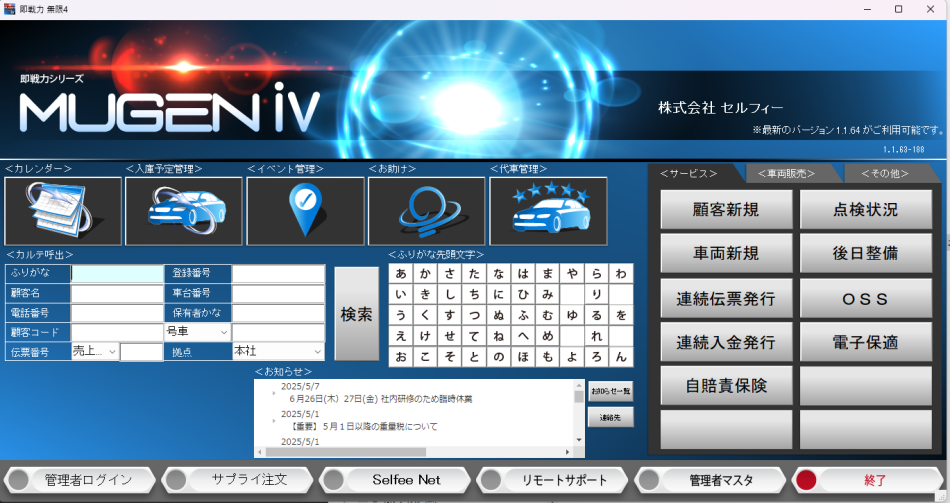Open the イベント管理 location pin icon
950x503 pixels.
[x=305, y=211]
